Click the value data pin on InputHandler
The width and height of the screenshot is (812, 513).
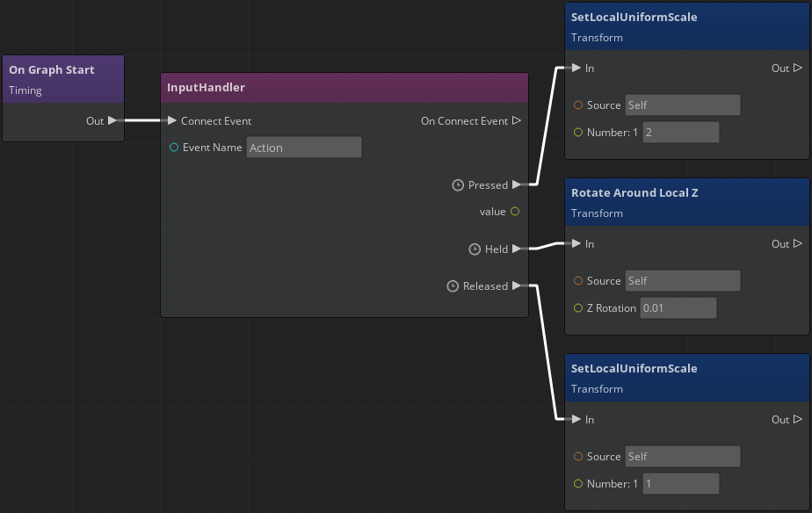point(515,211)
